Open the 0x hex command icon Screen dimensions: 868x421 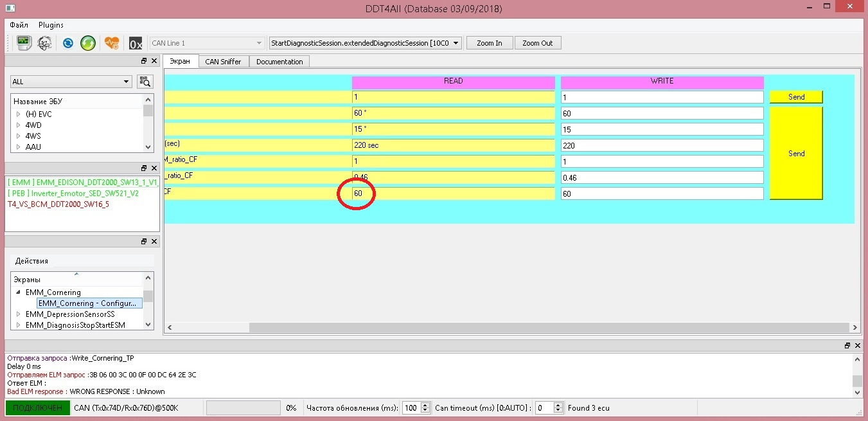pyautogui.click(x=136, y=43)
